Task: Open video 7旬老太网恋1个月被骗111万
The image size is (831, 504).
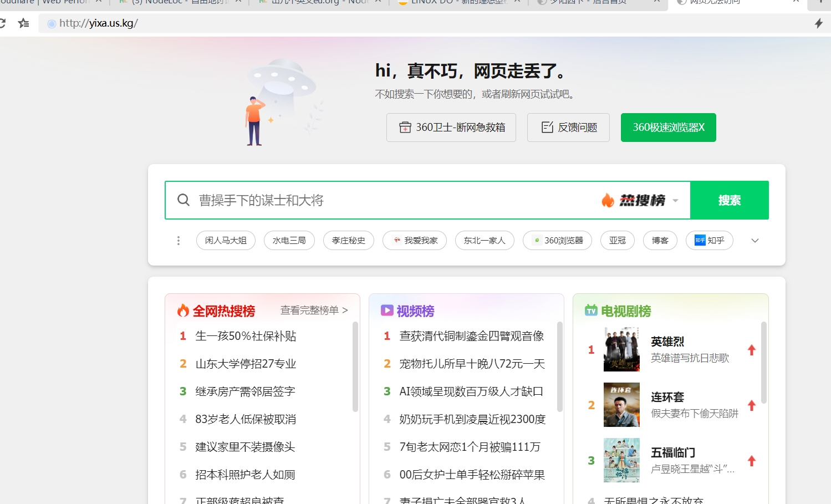Action: [470, 447]
